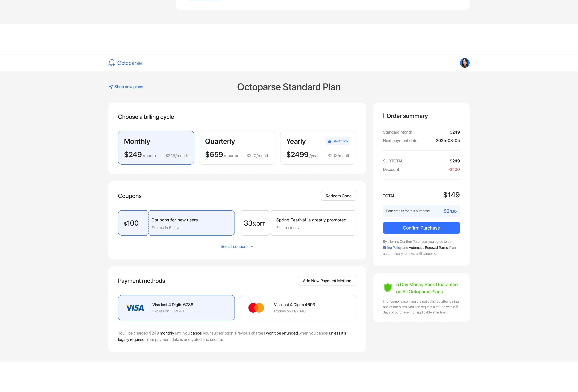578x392 pixels.
Task: Click the $208/month yearly rate text
Action: pos(339,156)
